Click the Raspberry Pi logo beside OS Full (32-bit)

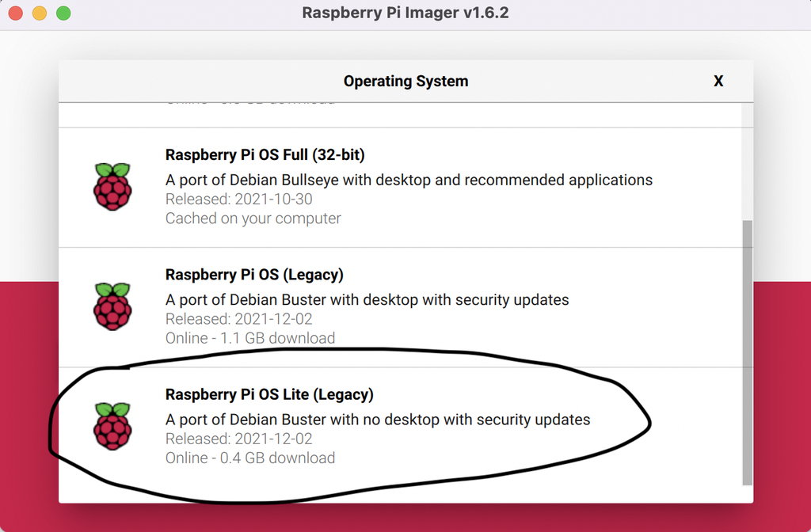[x=112, y=184]
